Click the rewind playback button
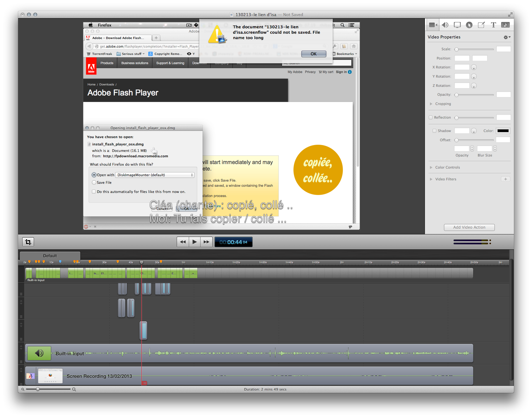532x418 pixels. pyautogui.click(x=183, y=242)
